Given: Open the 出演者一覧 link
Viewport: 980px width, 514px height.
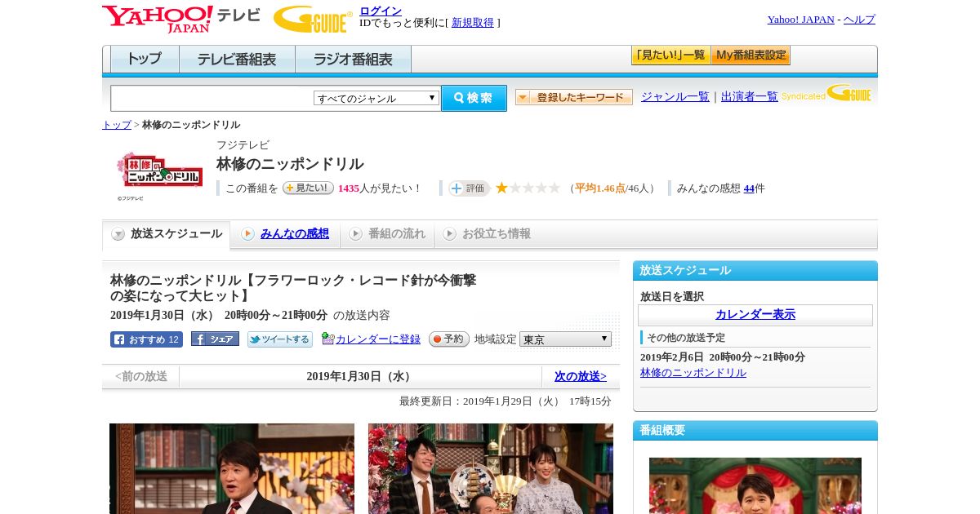Looking at the screenshot, I should click(x=750, y=97).
